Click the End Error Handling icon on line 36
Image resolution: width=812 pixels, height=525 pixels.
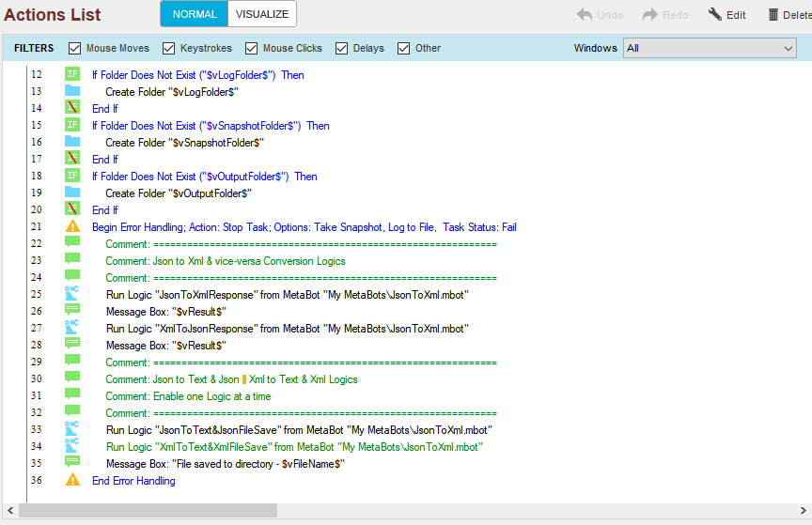pyautogui.click(x=72, y=481)
